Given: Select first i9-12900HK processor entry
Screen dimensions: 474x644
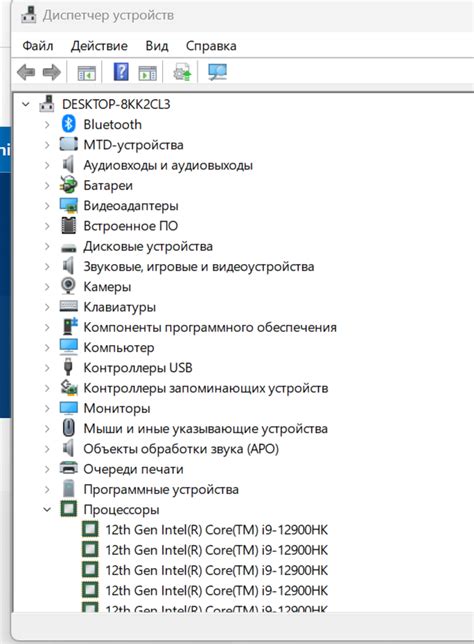Looking at the screenshot, I should click(216, 530).
